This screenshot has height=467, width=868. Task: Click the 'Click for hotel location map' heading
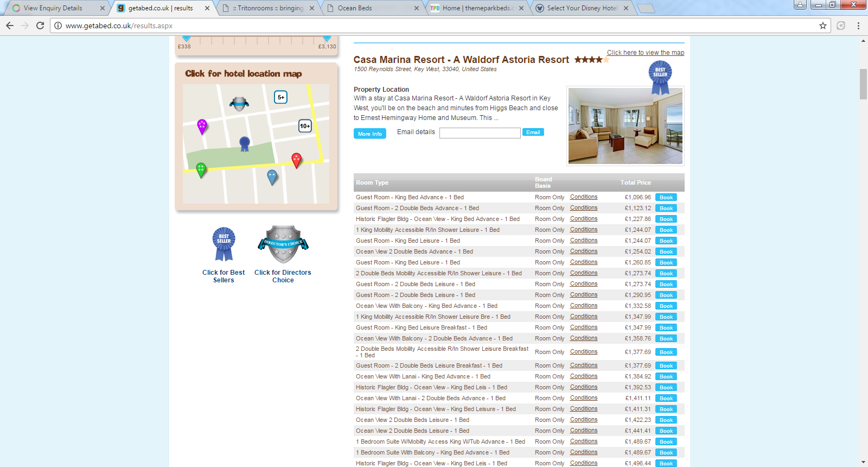coord(244,74)
